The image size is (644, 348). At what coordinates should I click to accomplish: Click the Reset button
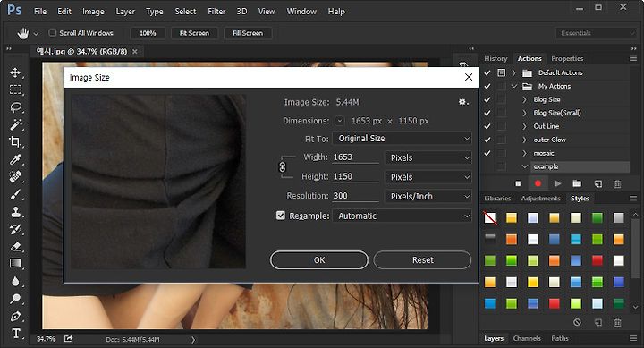pos(422,260)
